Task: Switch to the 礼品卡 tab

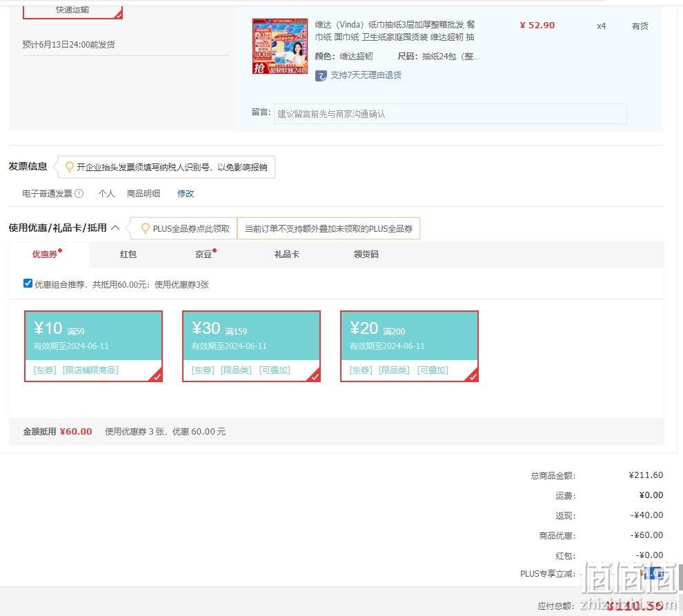Action: click(286, 254)
